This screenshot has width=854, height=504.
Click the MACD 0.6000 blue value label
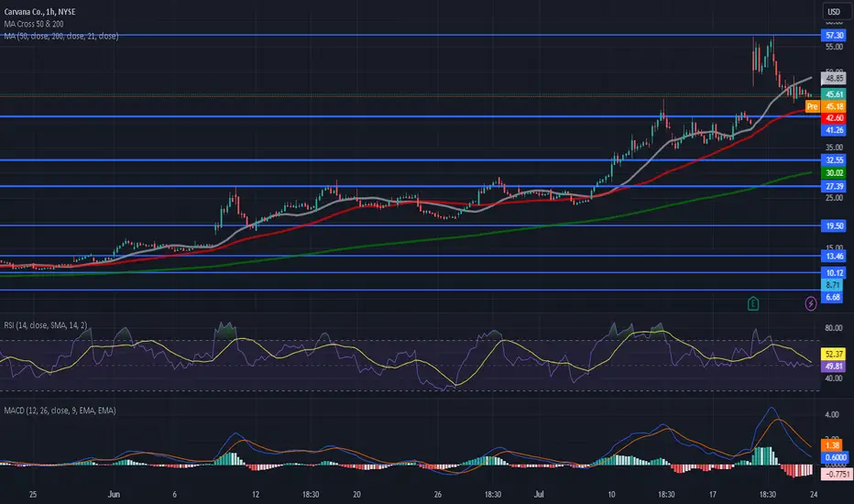835,457
